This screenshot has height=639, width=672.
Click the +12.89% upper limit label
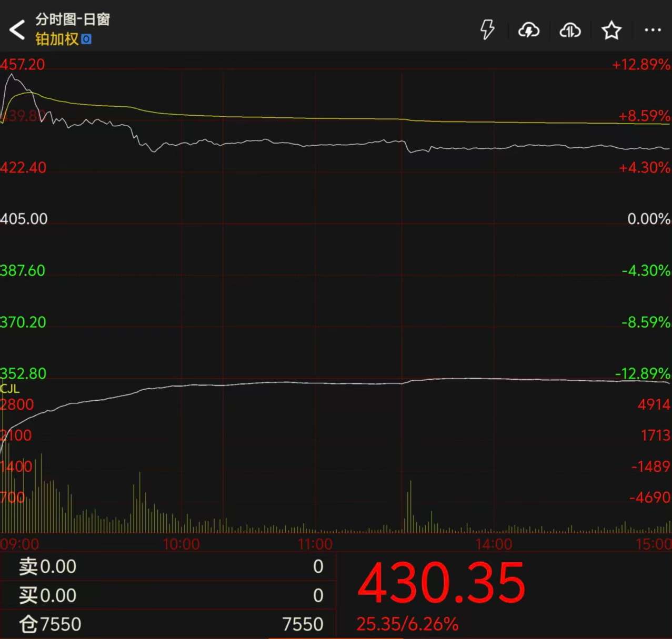tap(640, 65)
